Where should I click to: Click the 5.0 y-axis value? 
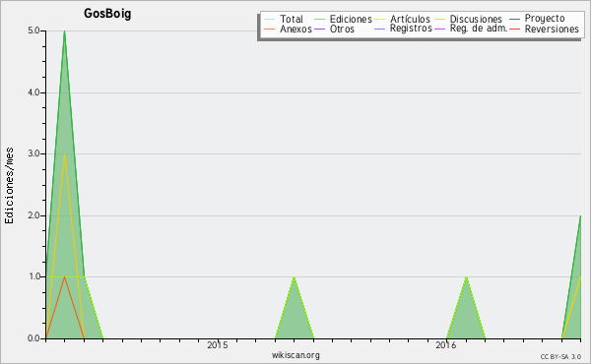[x=33, y=30]
